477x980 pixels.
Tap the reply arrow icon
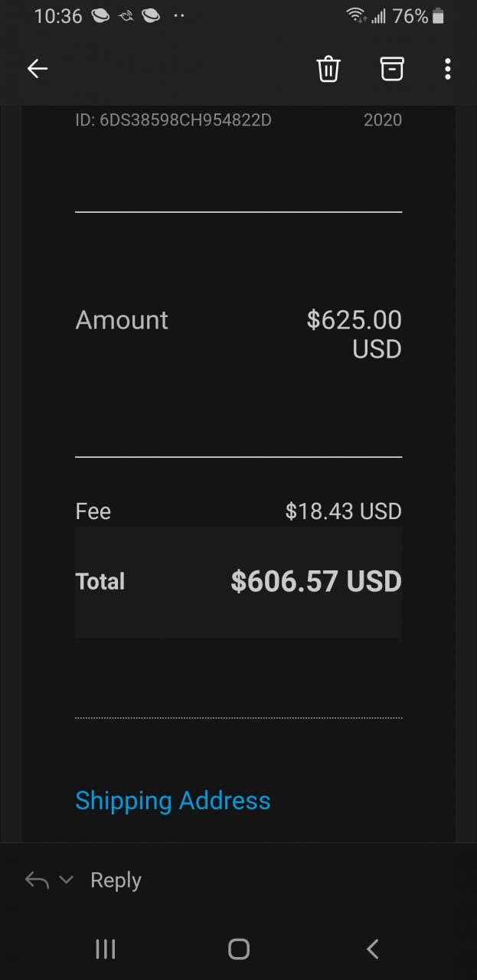(38, 880)
